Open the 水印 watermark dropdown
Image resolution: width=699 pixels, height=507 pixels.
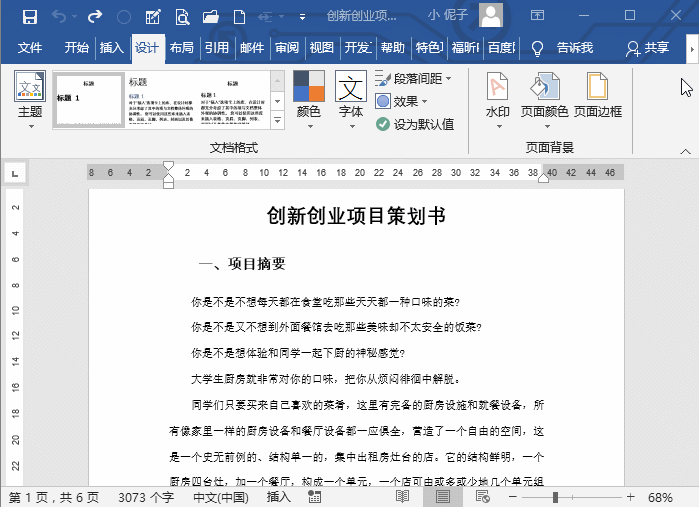pos(498,100)
